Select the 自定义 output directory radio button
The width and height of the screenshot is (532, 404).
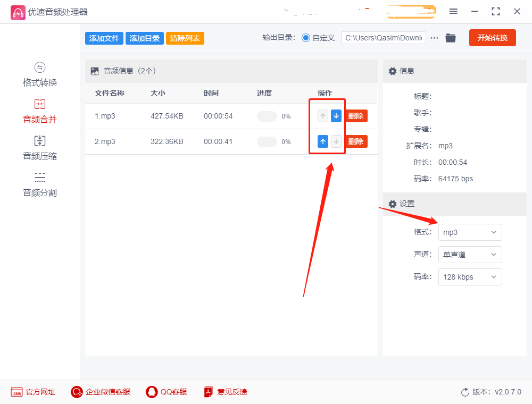click(x=306, y=38)
